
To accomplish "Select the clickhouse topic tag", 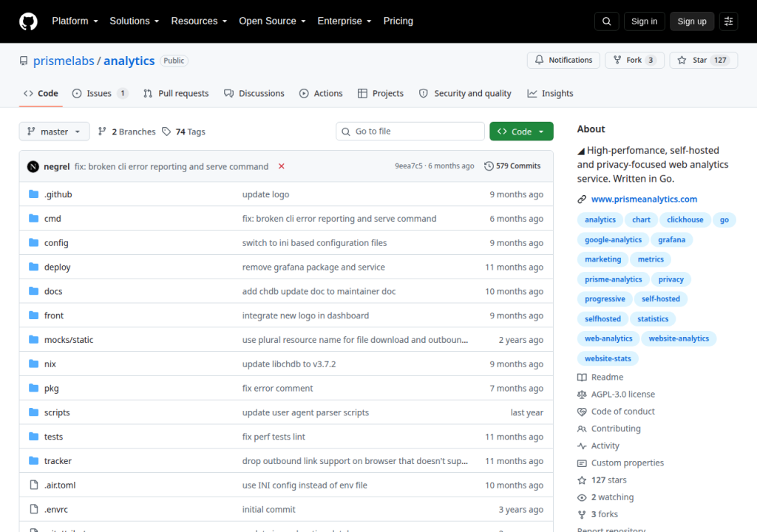I will [x=685, y=219].
